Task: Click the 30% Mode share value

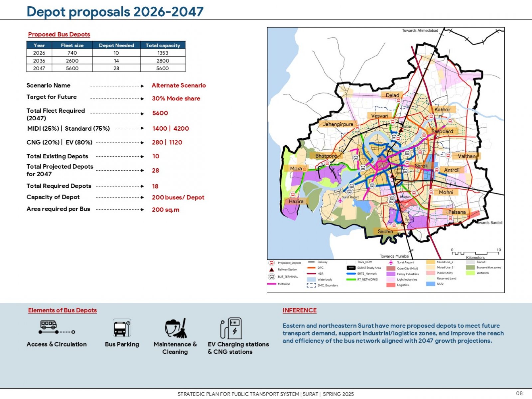Action: point(176,98)
